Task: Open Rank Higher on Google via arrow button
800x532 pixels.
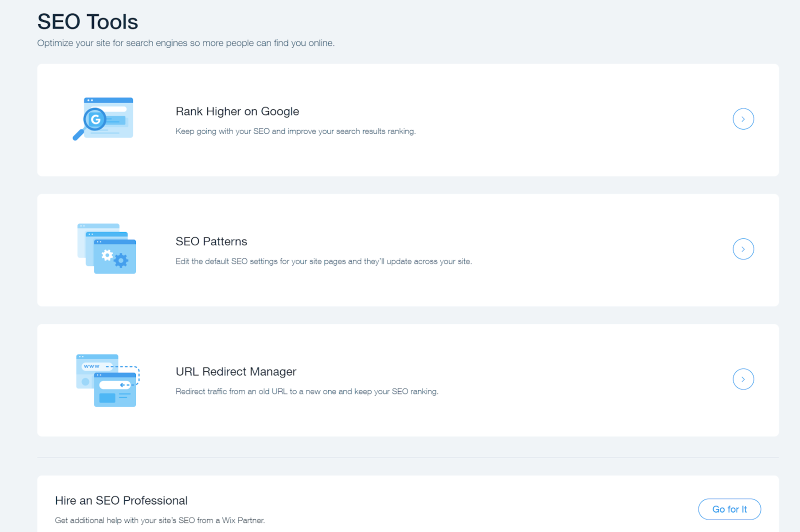Action: 743,119
